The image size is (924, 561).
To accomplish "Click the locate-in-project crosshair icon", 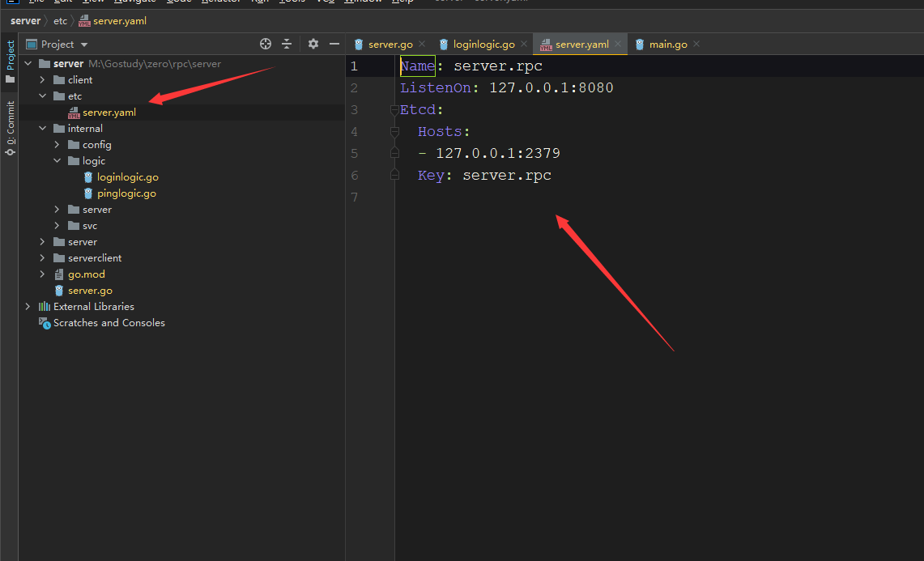I will coord(265,44).
